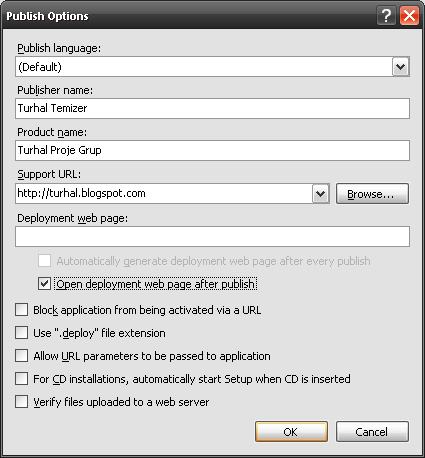Click the help question mark icon

pyautogui.click(x=386, y=16)
